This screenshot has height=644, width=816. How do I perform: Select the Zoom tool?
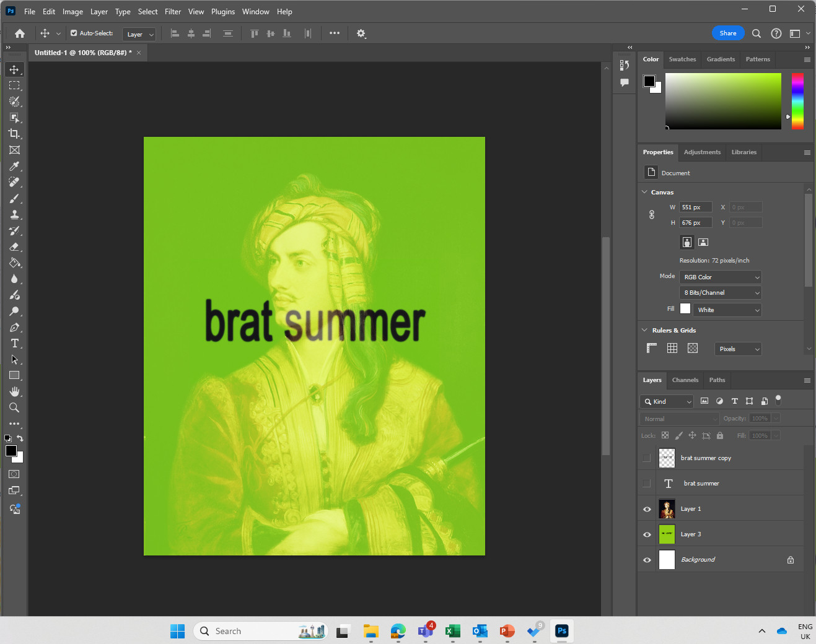click(14, 407)
